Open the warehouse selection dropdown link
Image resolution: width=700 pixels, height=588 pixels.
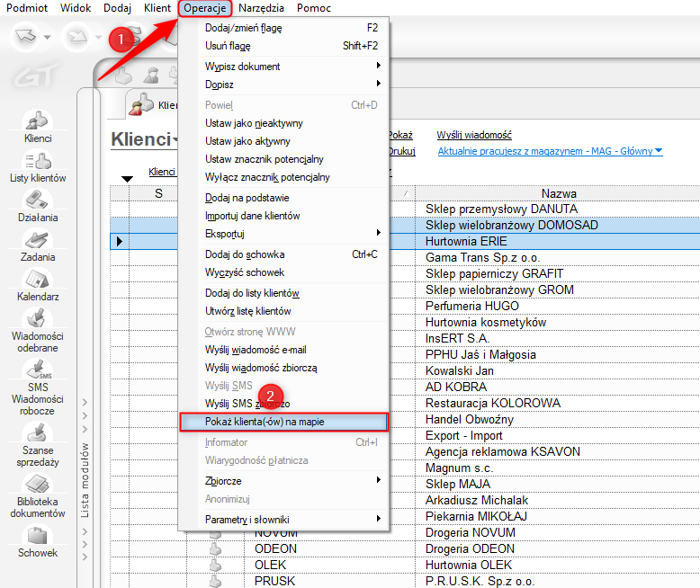(x=550, y=151)
